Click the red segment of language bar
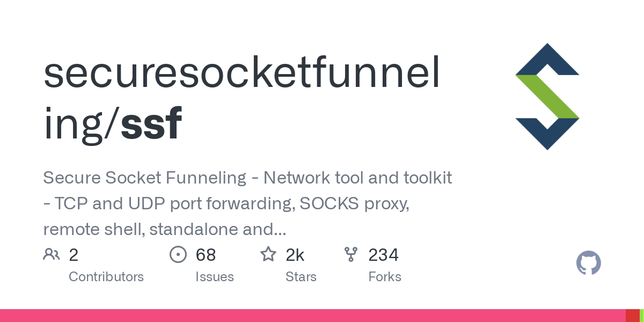Viewport: 644px width, 322px height. point(632,316)
